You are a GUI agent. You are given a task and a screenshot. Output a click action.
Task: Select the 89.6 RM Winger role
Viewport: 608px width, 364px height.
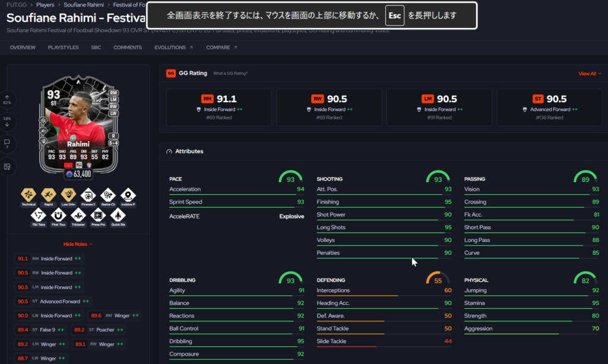(115, 315)
